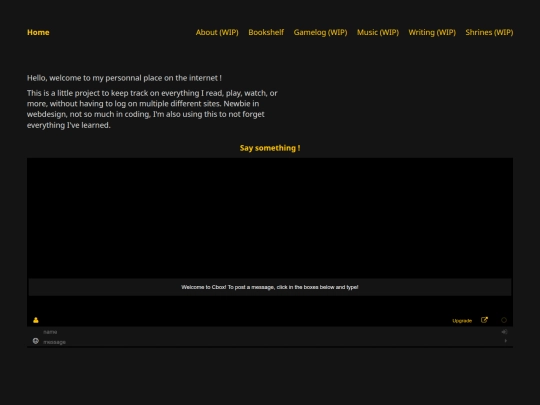This screenshot has width=540, height=405.
Task: Click the name input field
Action: click(x=270, y=332)
